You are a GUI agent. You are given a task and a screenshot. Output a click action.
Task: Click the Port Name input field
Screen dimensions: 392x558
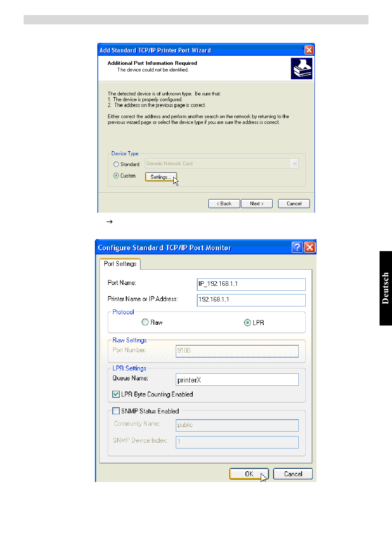tap(251, 284)
